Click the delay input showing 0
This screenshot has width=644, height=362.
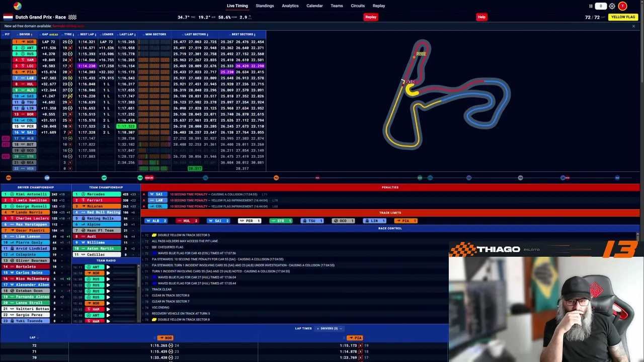(601, 6)
